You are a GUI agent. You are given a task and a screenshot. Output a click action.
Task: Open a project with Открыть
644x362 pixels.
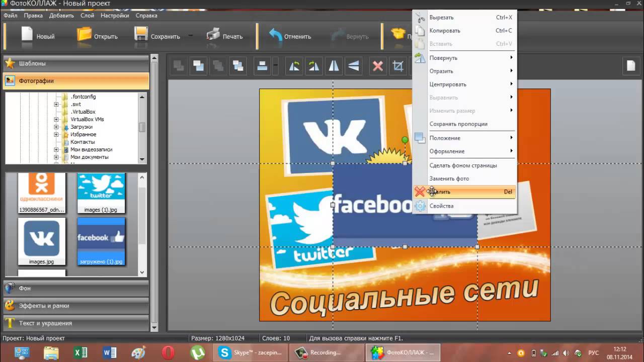97,36
